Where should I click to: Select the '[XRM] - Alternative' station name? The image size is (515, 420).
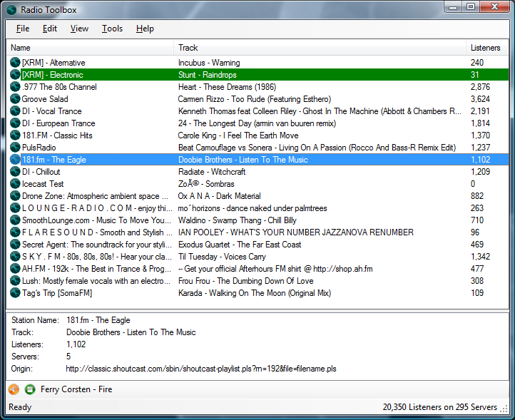pyautogui.click(x=53, y=63)
